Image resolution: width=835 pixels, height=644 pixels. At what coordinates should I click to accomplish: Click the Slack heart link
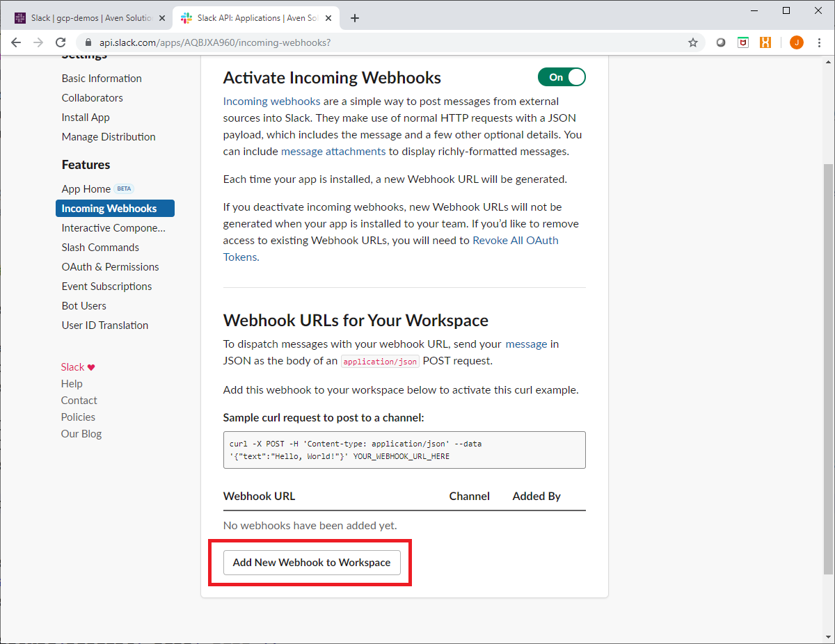(78, 367)
